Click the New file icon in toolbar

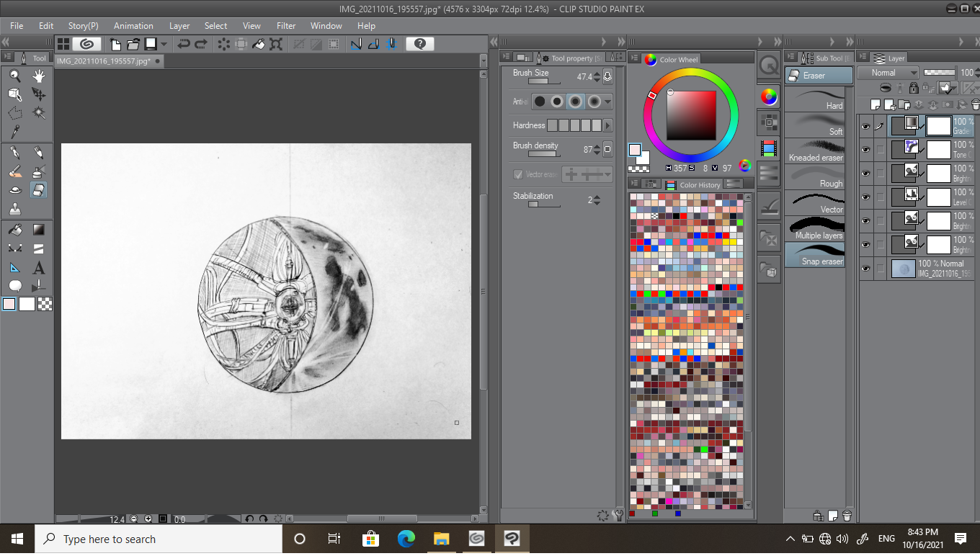[x=115, y=44]
